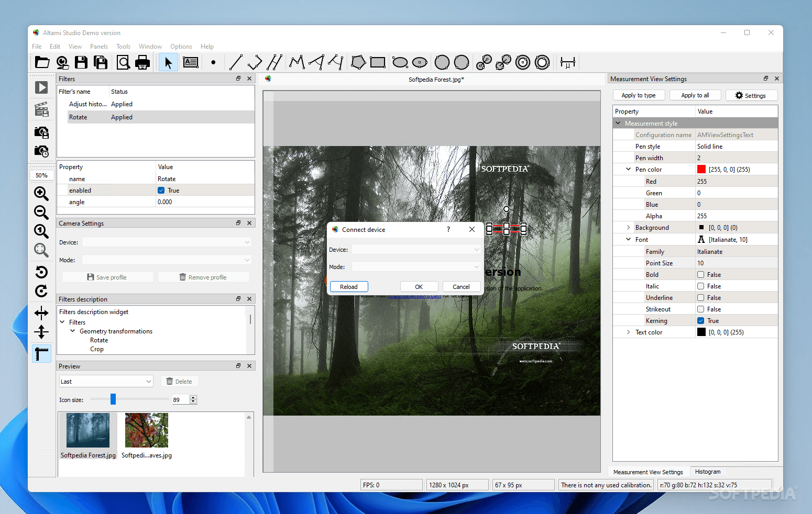This screenshot has width=812, height=514.
Task: Select the line measurement tool
Action: click(x=236, y=62)
